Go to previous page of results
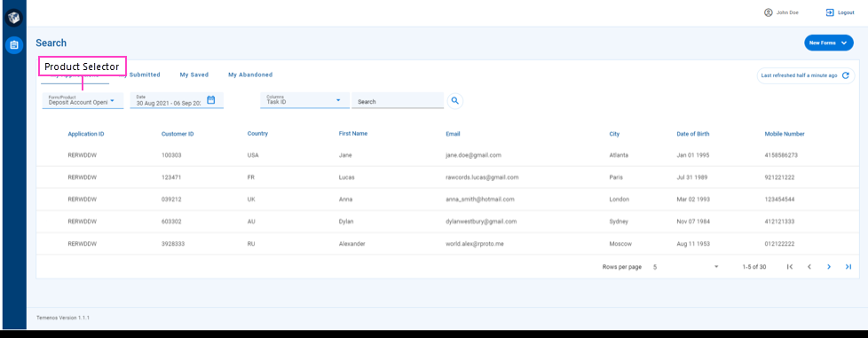This screenshot has height=338, width=868. [x=809, y=267]
